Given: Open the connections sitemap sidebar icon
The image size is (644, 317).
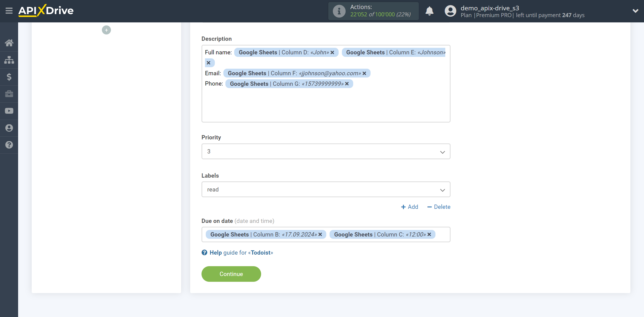Looking at the screenshot, I should point(9,60).
